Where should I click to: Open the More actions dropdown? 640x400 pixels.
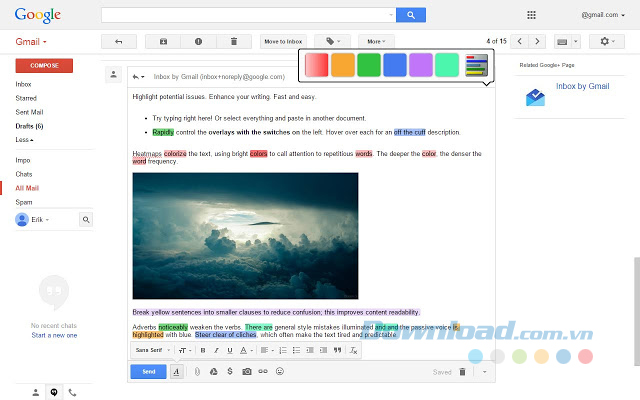[x=376, y=41]
